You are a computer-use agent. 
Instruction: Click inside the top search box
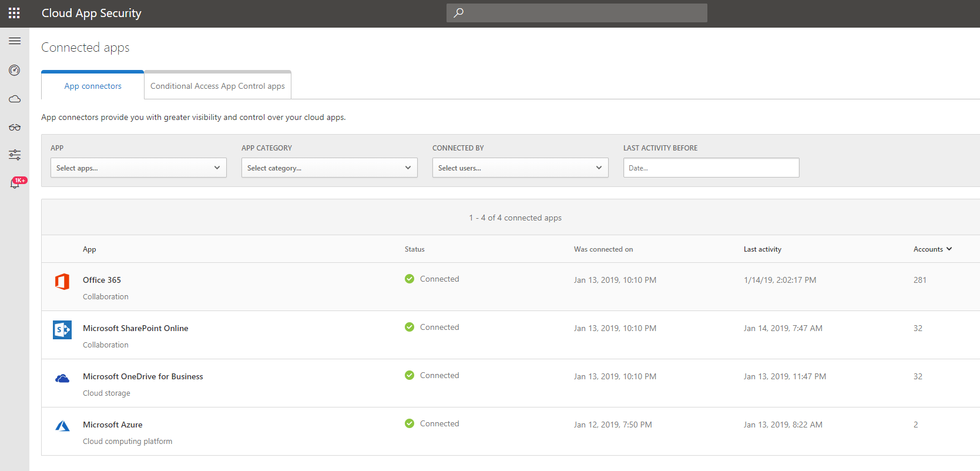pos(577,12)
